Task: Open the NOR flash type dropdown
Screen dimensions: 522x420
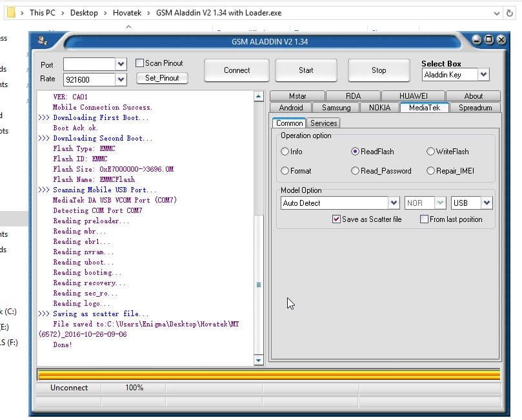Action: coord(440,203)
